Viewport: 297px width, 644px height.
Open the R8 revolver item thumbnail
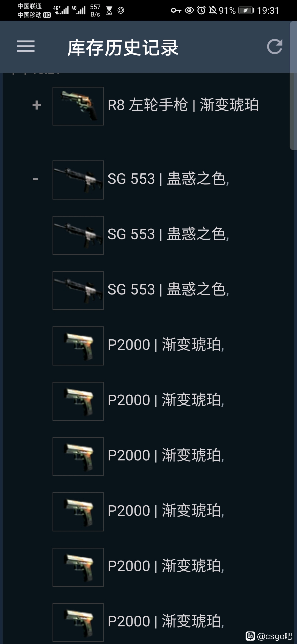click(78, 106)
